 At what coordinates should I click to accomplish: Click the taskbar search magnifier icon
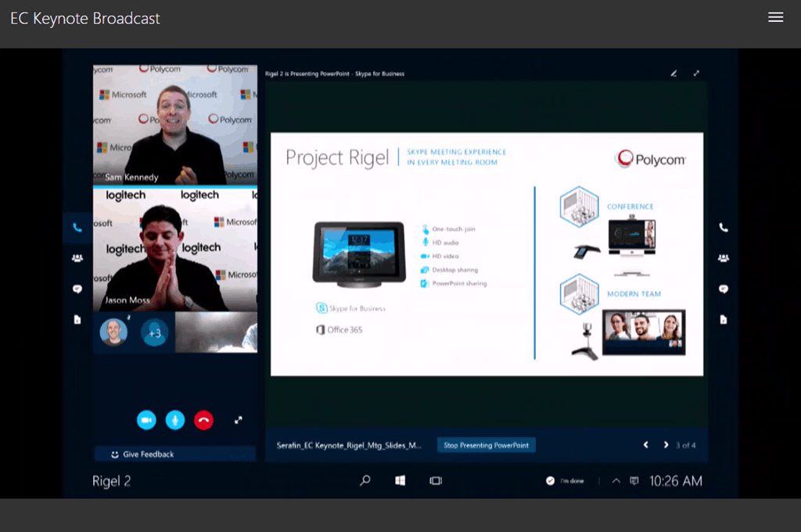(x=365, y=480)
